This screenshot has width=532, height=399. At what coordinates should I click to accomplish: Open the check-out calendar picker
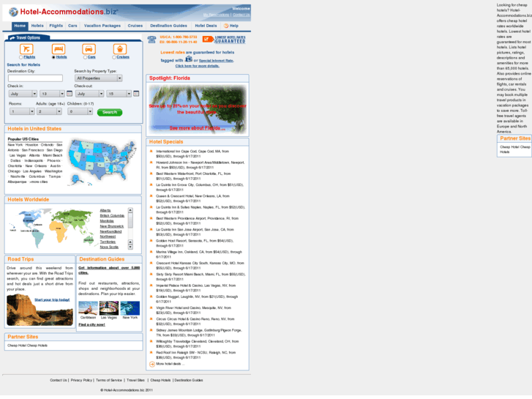pyautogui.click(x=136, y=94)
